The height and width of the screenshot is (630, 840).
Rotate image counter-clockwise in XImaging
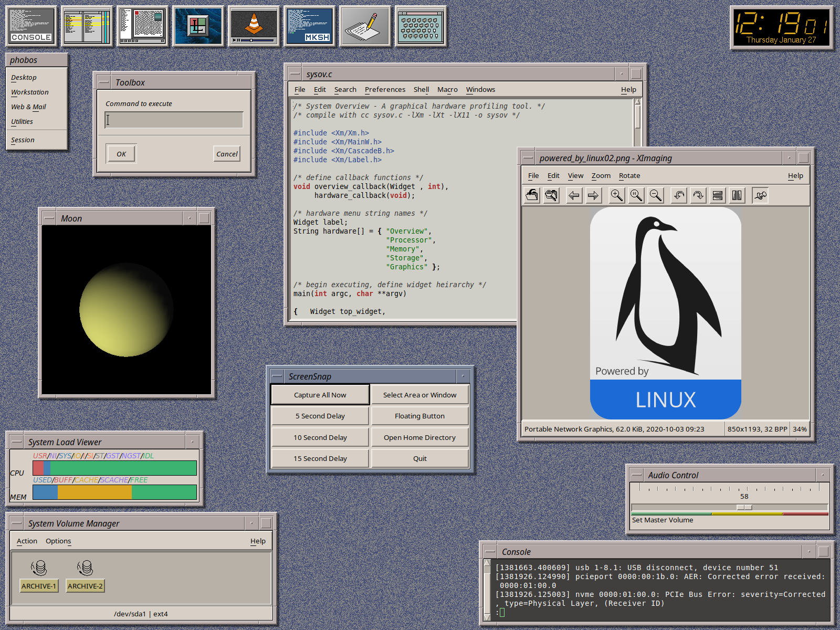coord(679,195)
